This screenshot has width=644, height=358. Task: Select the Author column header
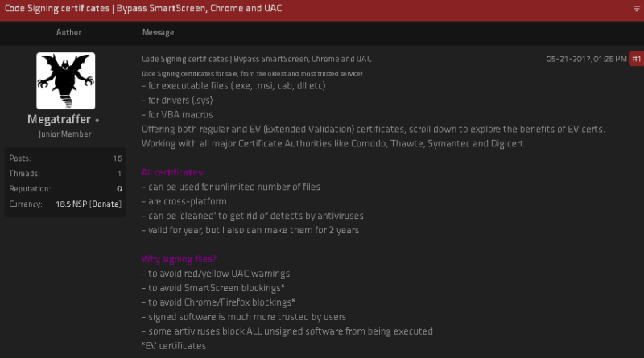tap(69, 32)
